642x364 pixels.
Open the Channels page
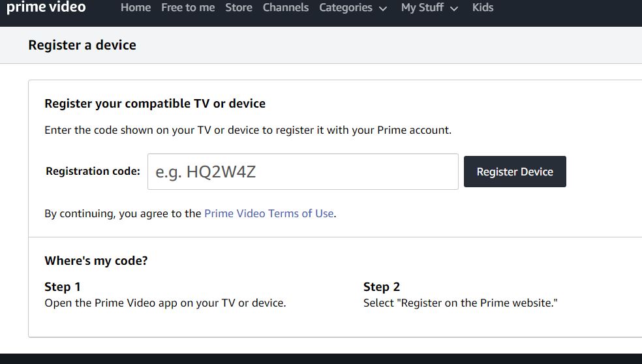pyautogui.click(x=286, y=8)
